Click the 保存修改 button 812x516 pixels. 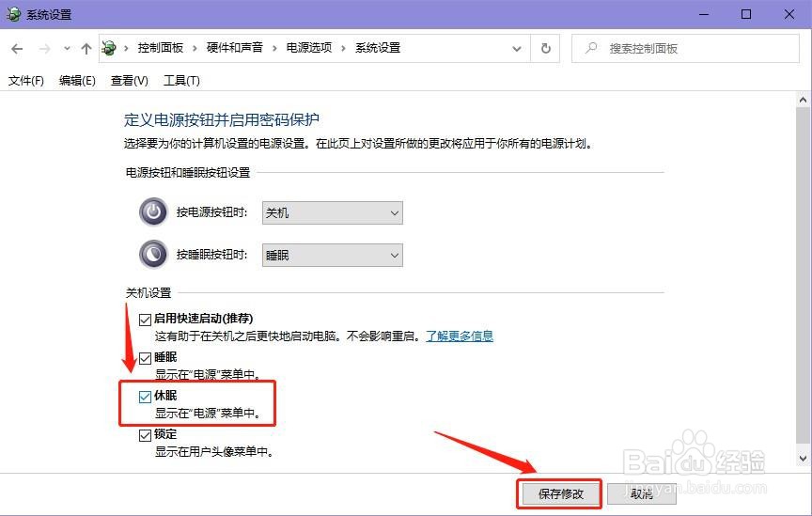coord(561,493)
